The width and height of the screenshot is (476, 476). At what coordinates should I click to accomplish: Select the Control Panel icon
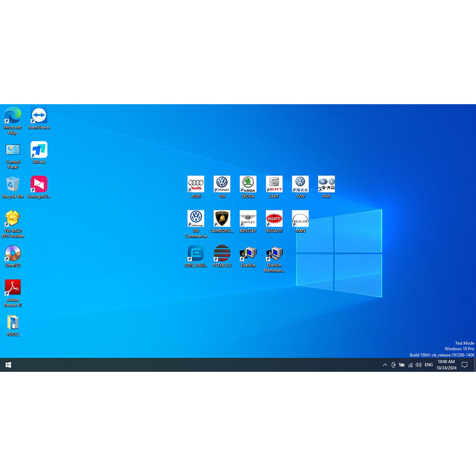[13, 156]
